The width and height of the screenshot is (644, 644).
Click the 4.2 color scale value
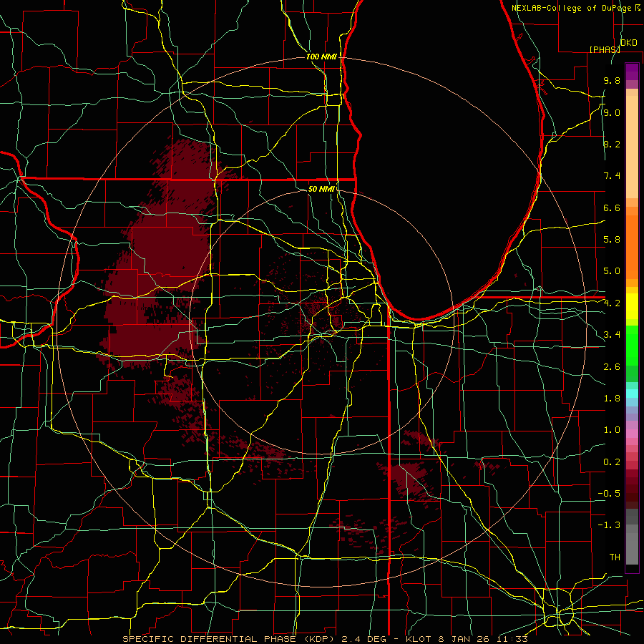pyautogui.click(x=612, y=303)
